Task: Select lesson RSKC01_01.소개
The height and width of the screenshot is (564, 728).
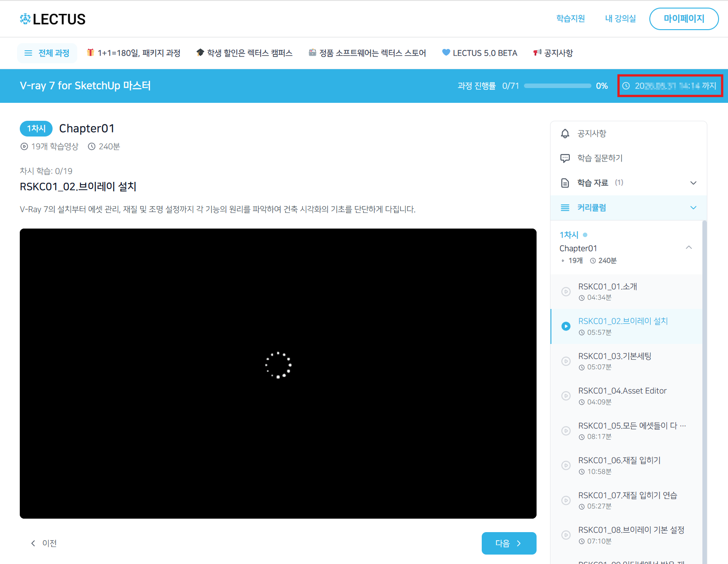Action: [626, 291]
